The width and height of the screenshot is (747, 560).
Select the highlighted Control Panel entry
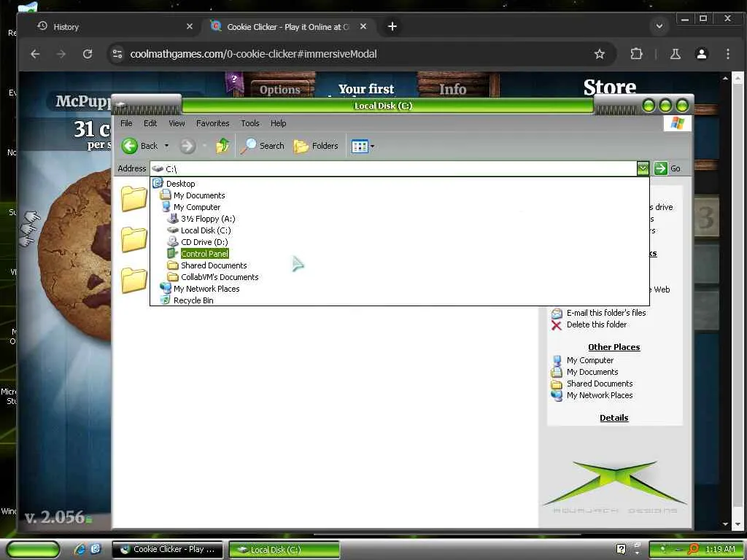[x=205, y=254]
